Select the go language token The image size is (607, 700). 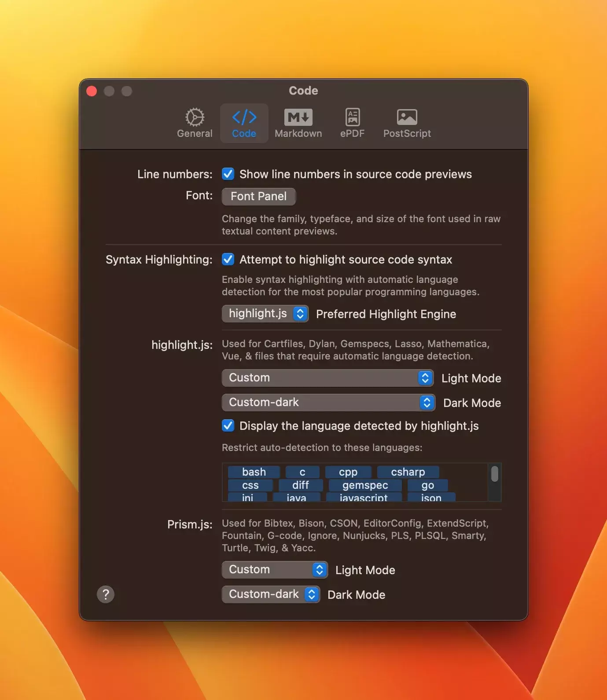tap(428, 485)
